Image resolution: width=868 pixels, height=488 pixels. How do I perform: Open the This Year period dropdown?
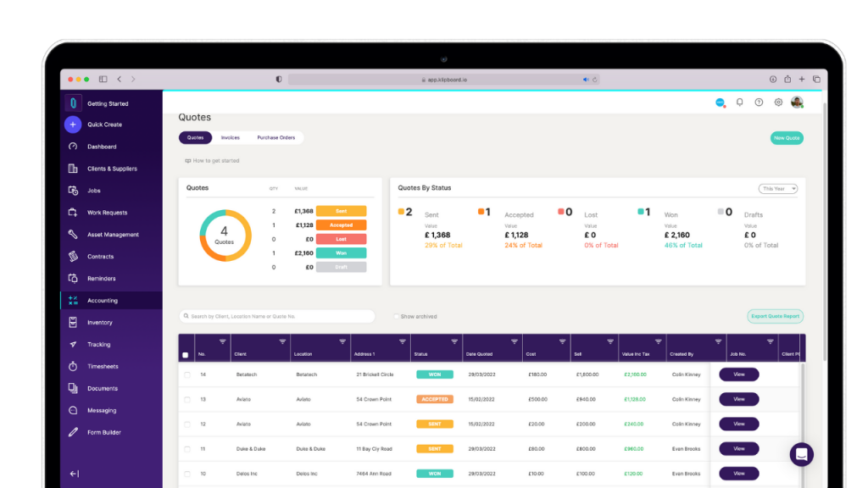point(778,189)
